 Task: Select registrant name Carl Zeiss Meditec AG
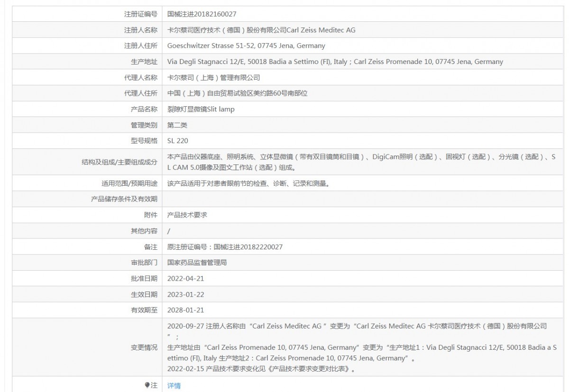point(261,30)
